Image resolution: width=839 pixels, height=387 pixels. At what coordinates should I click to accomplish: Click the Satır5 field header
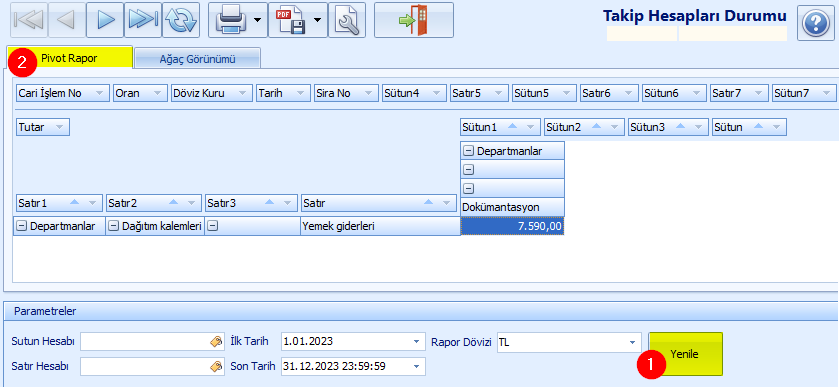(479, 93)
